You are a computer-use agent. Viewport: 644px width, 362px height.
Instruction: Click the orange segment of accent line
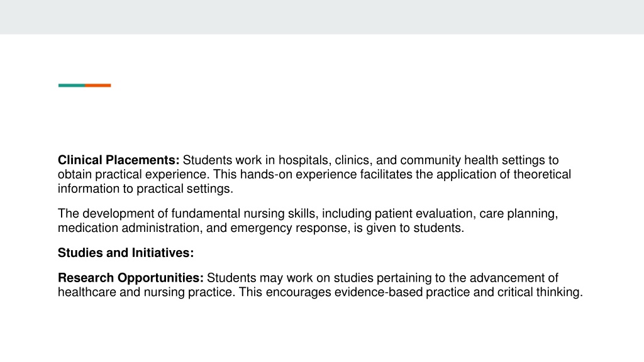point(97,85)
